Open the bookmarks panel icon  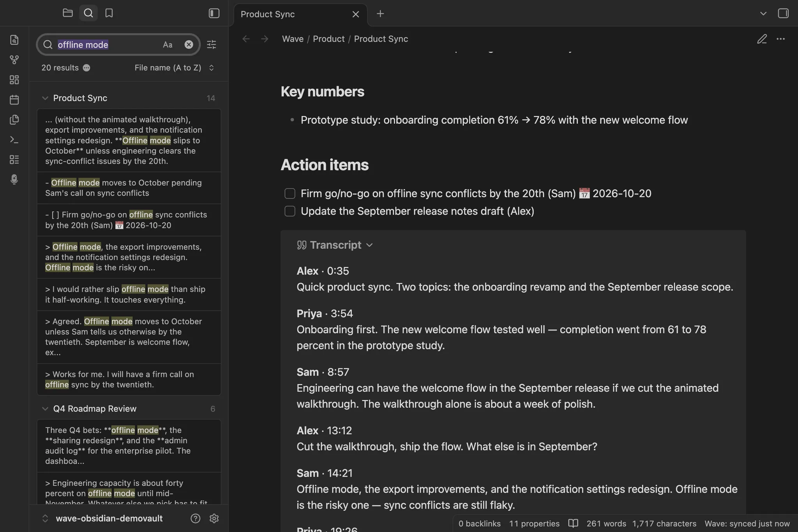(x=109, y=13)
